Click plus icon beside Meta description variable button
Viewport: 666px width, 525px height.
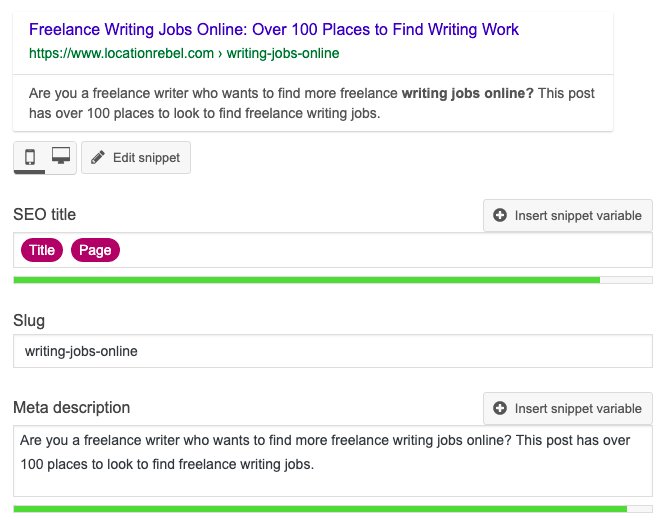tap(500, 408)
